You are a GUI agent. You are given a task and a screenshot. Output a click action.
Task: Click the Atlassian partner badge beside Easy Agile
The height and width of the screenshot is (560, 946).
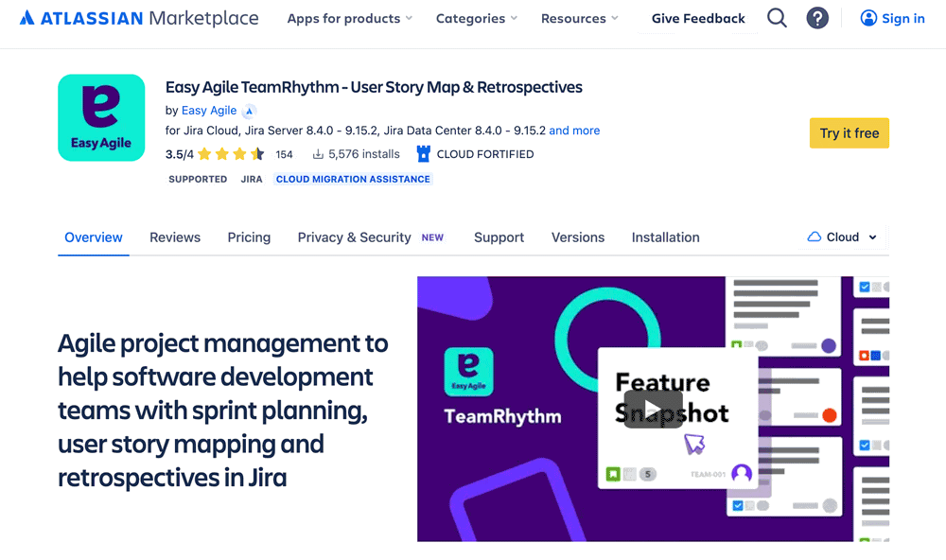click(249, 111)
